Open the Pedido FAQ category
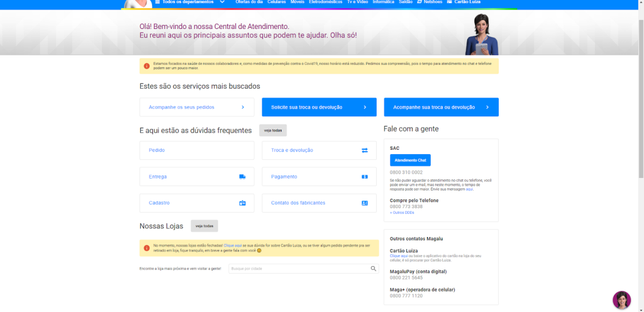This screenshot has width=644, height=312. pyautogui.click(x=197, y=150)
